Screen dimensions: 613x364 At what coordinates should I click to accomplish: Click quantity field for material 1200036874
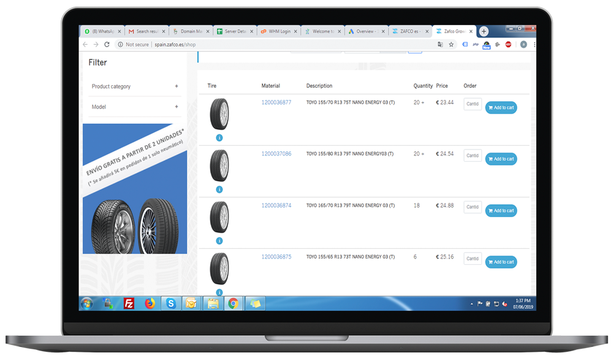pyautogui.click(x=472, y=207)
